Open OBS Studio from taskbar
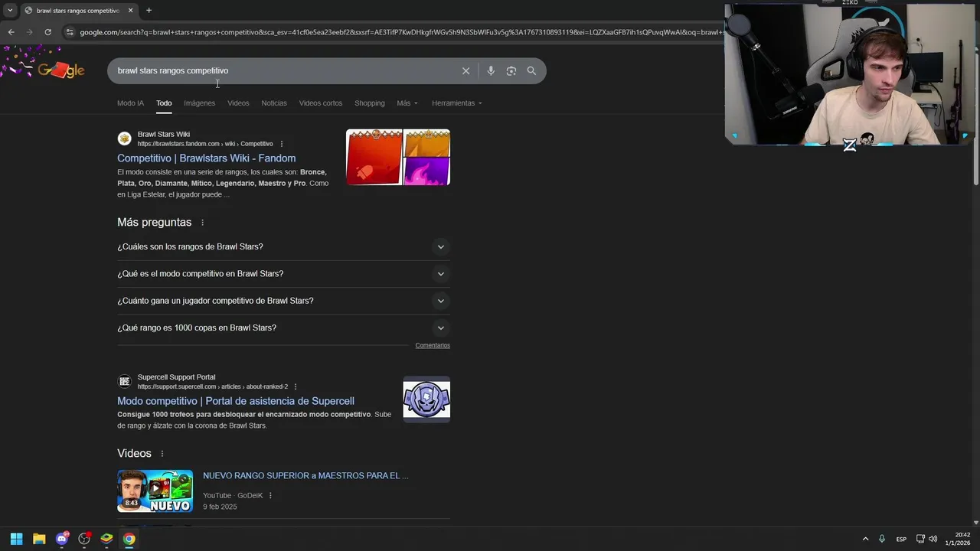980x551 pixels. 84,539
